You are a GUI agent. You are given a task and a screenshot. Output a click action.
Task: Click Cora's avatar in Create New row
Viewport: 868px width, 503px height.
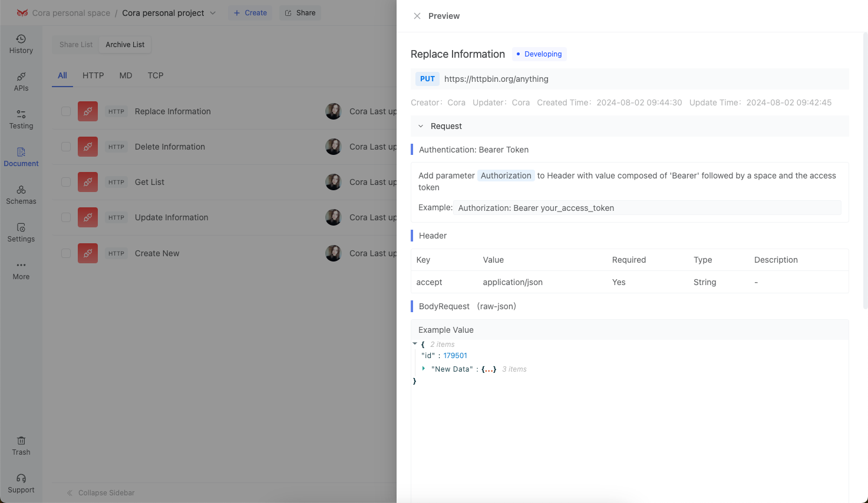click(x=334, y=253)
